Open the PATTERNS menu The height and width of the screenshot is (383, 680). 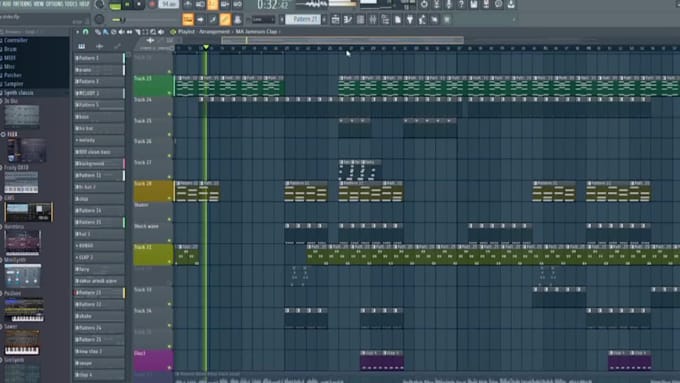tap(22, 3)
